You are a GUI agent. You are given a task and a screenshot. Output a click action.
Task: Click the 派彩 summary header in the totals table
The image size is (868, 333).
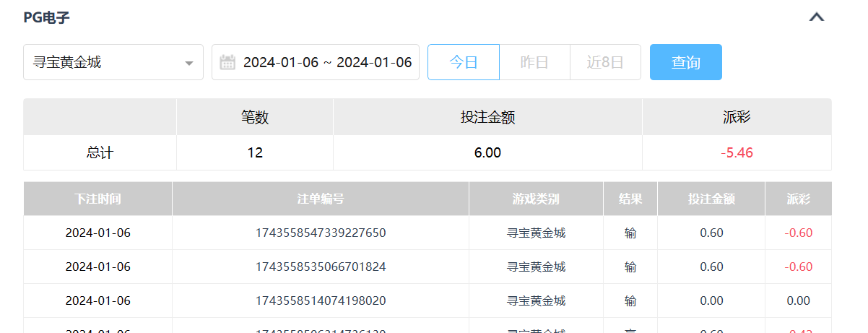pyautogui.click(x=737, y=117)
